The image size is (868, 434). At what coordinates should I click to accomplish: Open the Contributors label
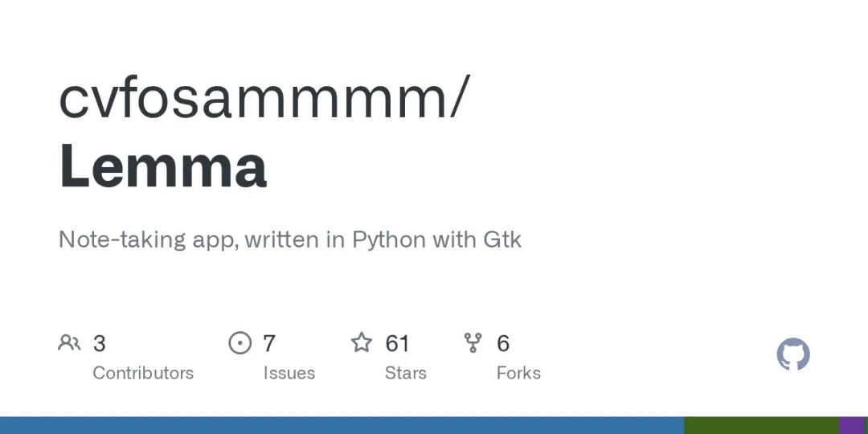[x=143, y=373]
